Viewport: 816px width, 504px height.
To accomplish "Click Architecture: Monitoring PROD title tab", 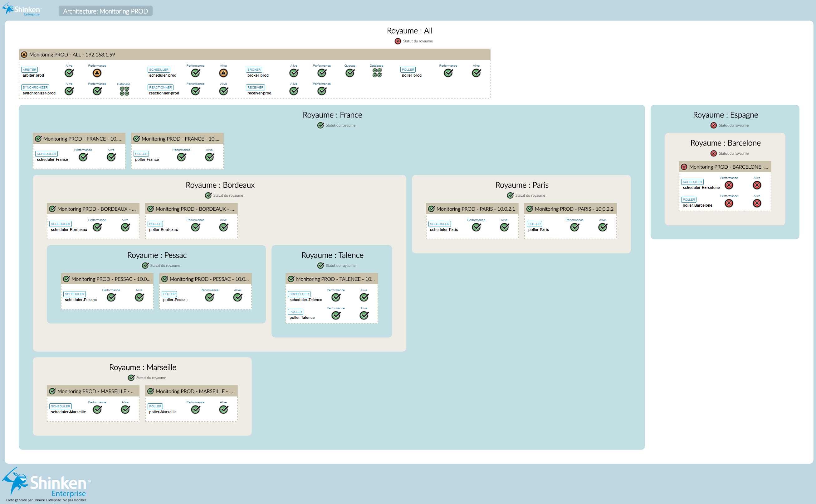I will 105,11.
